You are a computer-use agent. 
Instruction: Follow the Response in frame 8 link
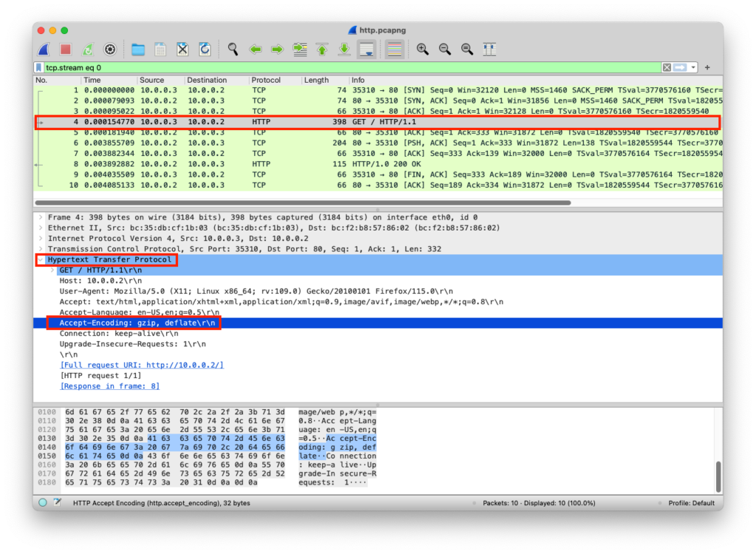point(109,386)
